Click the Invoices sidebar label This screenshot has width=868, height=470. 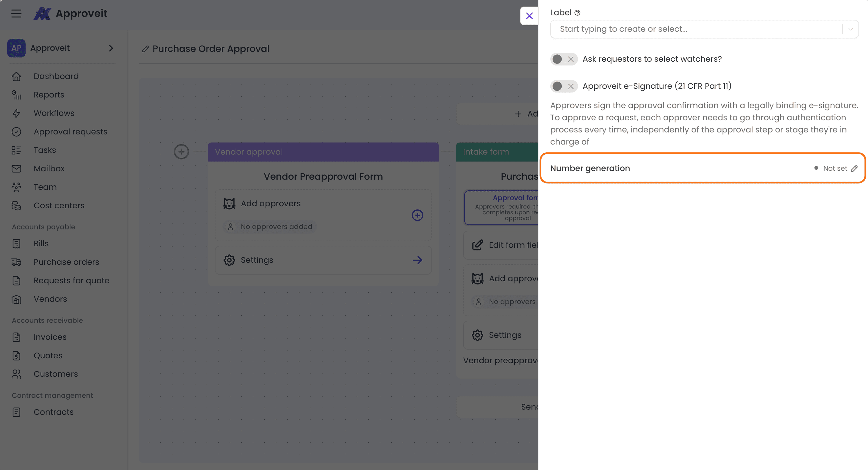click(x=50, y=337)
